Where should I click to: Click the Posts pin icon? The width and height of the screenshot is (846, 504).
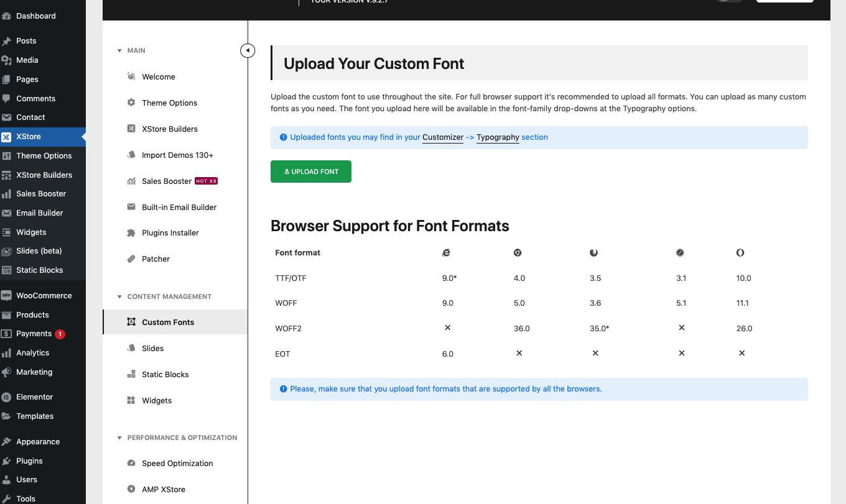6,41
